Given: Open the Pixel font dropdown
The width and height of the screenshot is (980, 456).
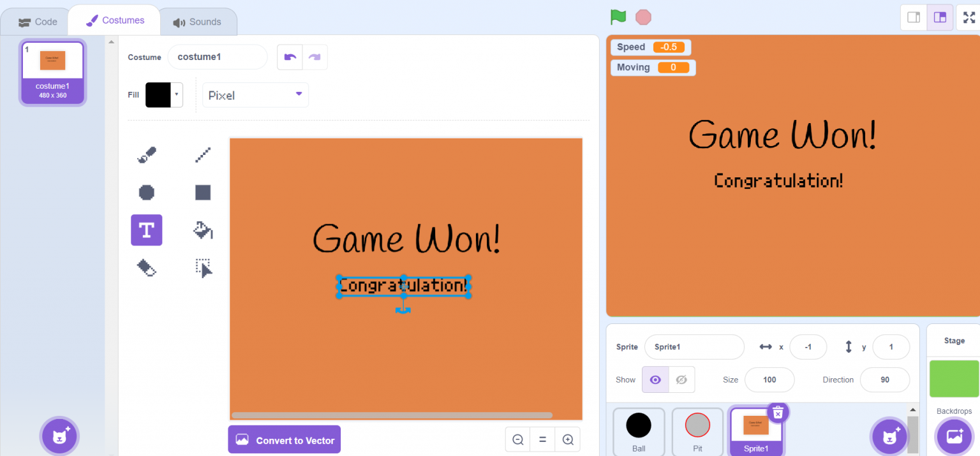Looking at the screenshot, I should (x=255, y=94).
